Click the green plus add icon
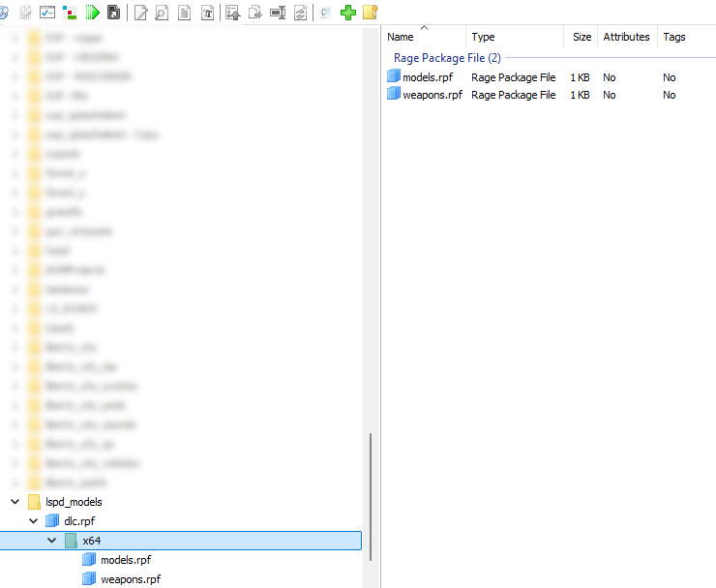The image size is (716, 588). pos(348,13)
